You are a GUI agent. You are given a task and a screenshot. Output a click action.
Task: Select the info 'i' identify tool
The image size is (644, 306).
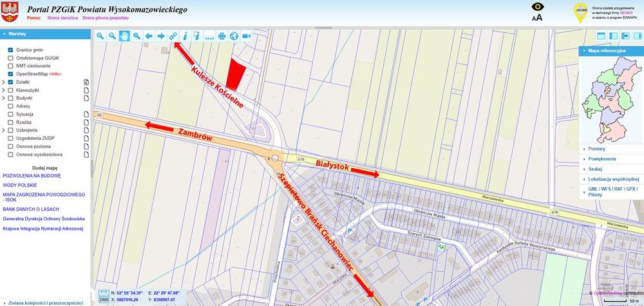[185, 36]
